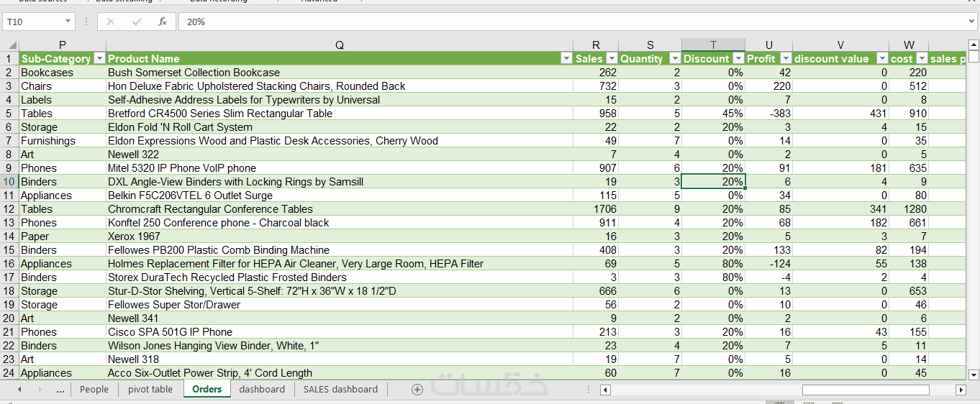Viewport: 980px width, 404px height.
Task: Open the Product Name filter dropdown
Action: click(x=566, y=59)
